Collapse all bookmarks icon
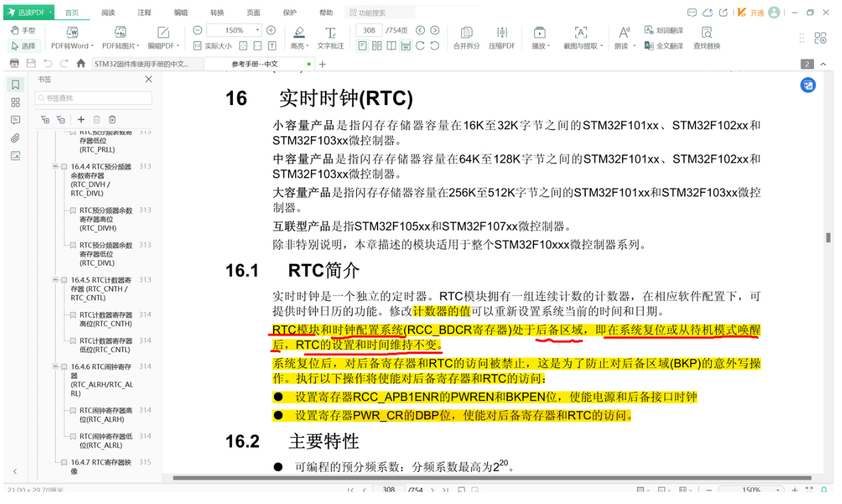Image resolution: width=842 pixels, height=504 pixels. click(60, 119)
